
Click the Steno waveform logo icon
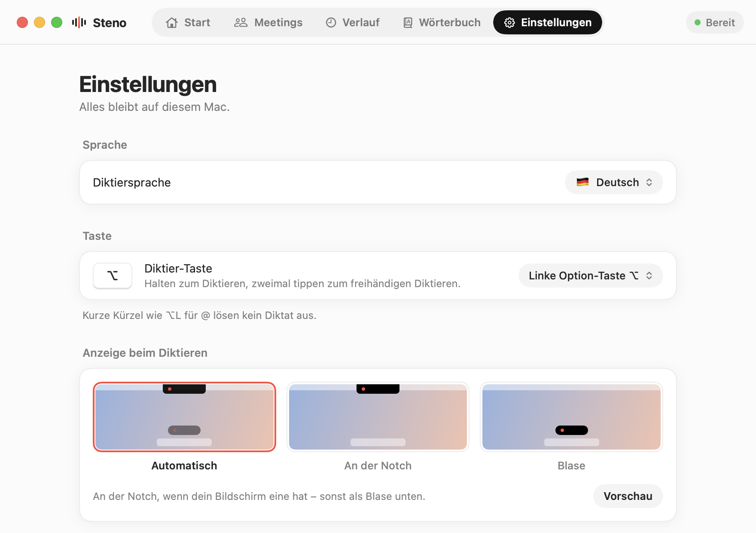click(x=79, y=22)
